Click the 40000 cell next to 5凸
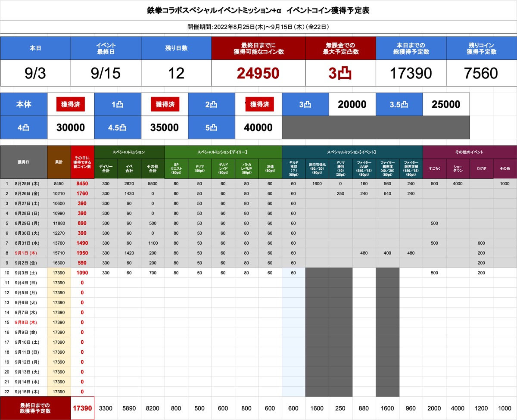 coord(258,128)
